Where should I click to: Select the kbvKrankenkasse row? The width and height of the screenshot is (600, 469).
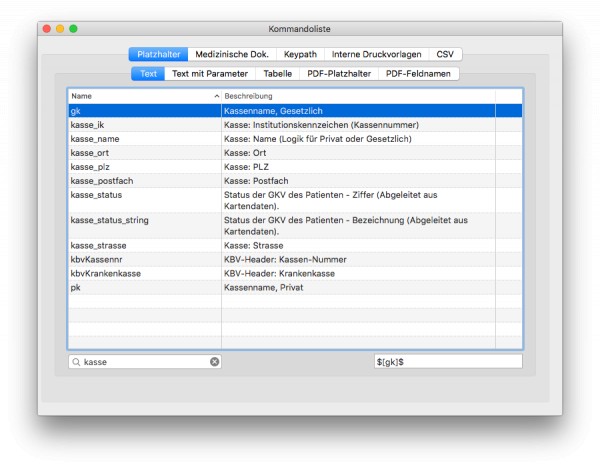(x=295, y=274)
